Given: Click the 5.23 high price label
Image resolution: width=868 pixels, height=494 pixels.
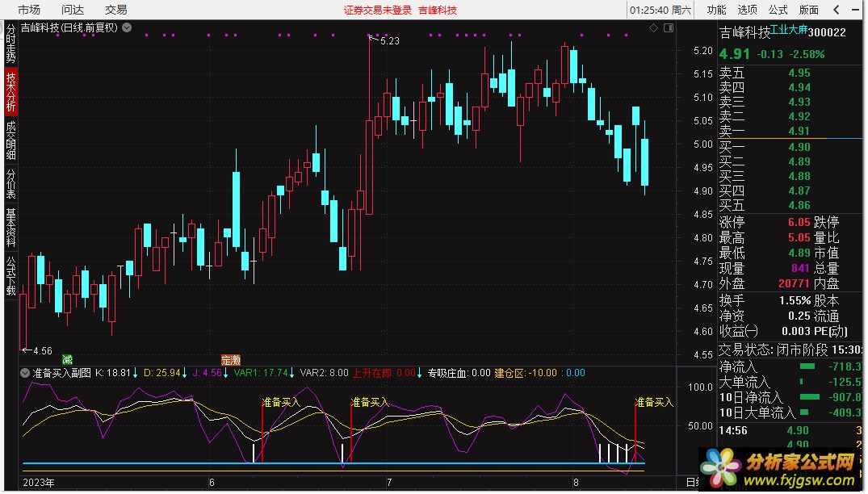Looking at the screenshot, I should coord(390,41).
